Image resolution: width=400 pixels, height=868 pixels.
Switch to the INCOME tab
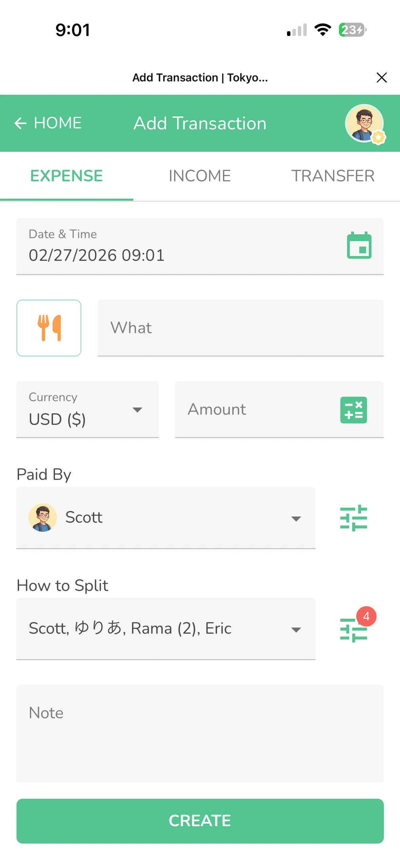pos(199,176)
